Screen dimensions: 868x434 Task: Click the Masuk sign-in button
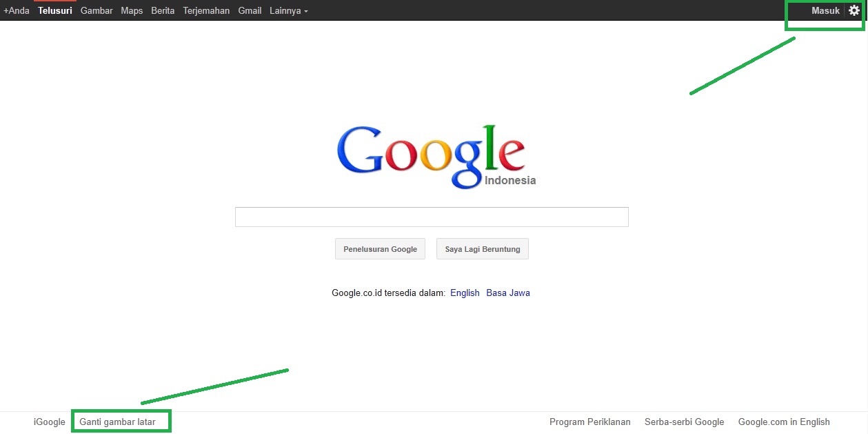825,10
